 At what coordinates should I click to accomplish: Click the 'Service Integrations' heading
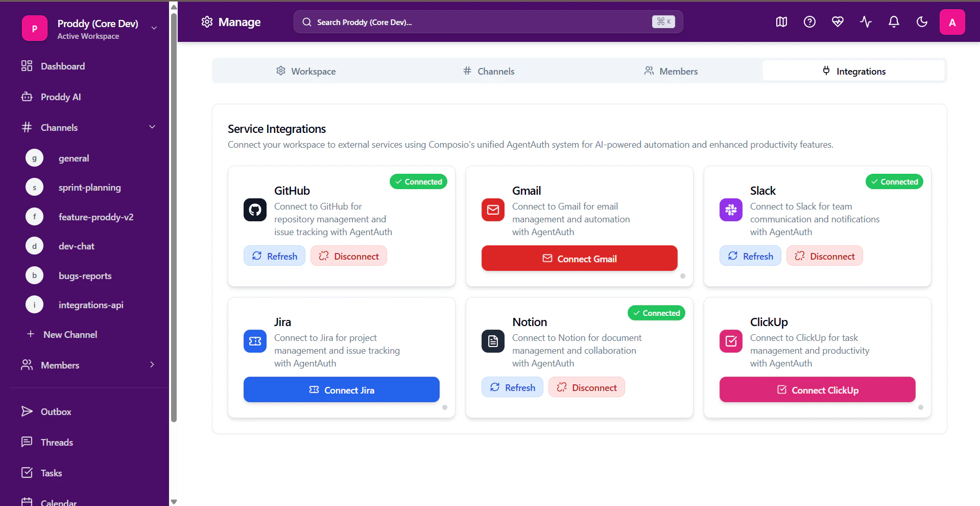tap(277, 129)
